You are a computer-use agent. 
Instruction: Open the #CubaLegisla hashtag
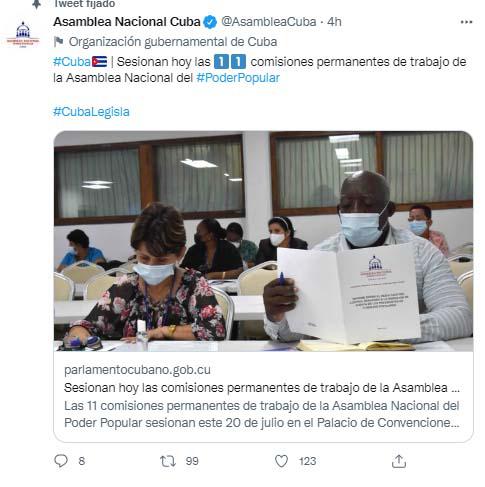91,111
